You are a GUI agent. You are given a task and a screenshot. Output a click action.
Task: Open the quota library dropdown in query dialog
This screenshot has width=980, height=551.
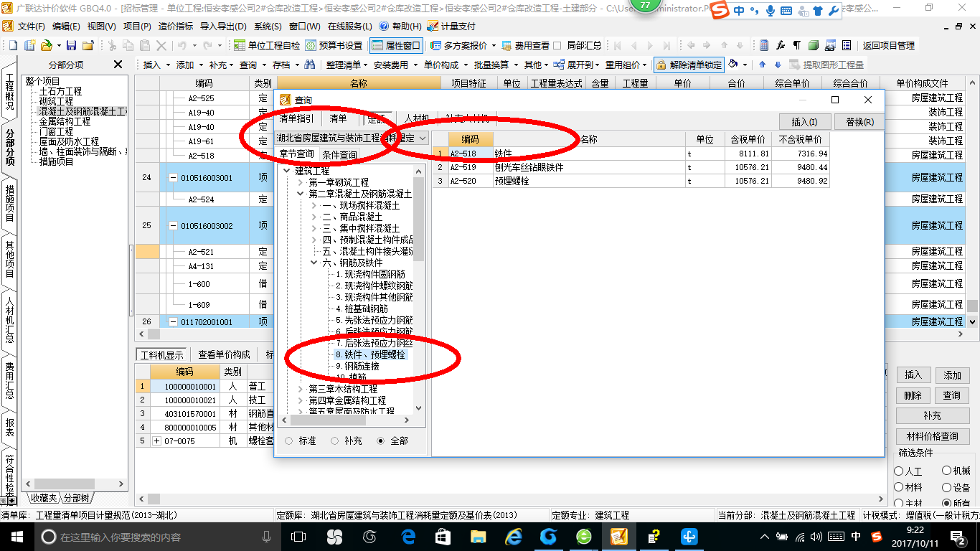423,138
